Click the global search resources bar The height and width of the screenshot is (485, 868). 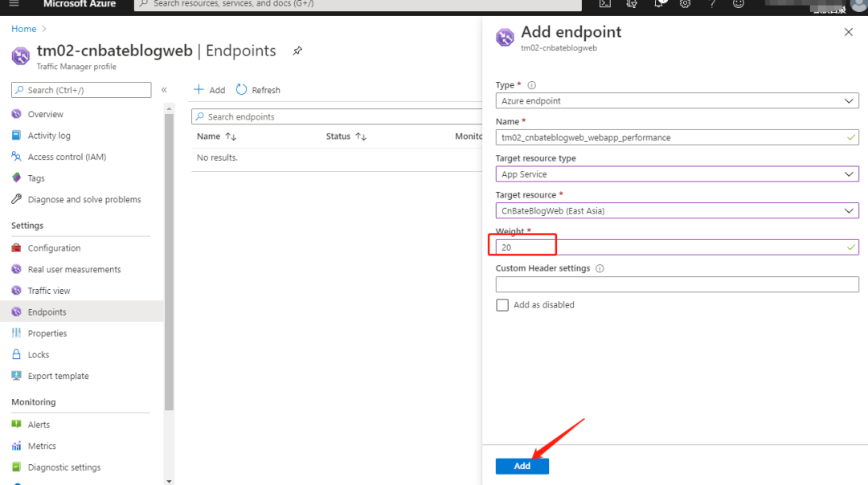(358, 5)
